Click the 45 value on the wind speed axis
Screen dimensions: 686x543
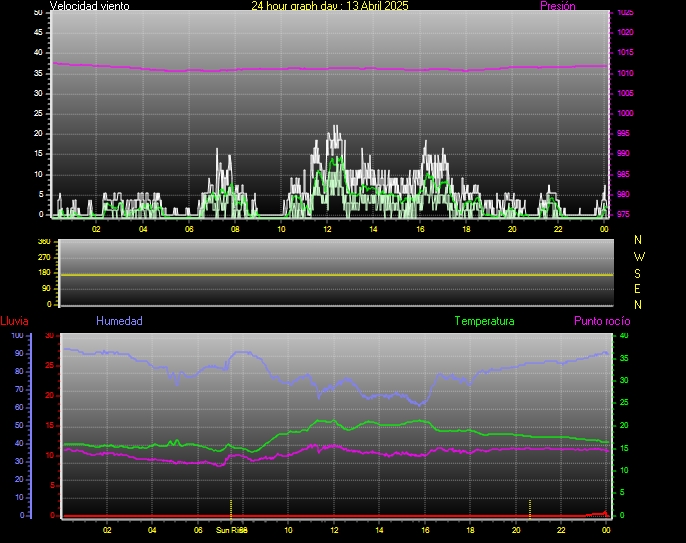[x=38, y=32]
